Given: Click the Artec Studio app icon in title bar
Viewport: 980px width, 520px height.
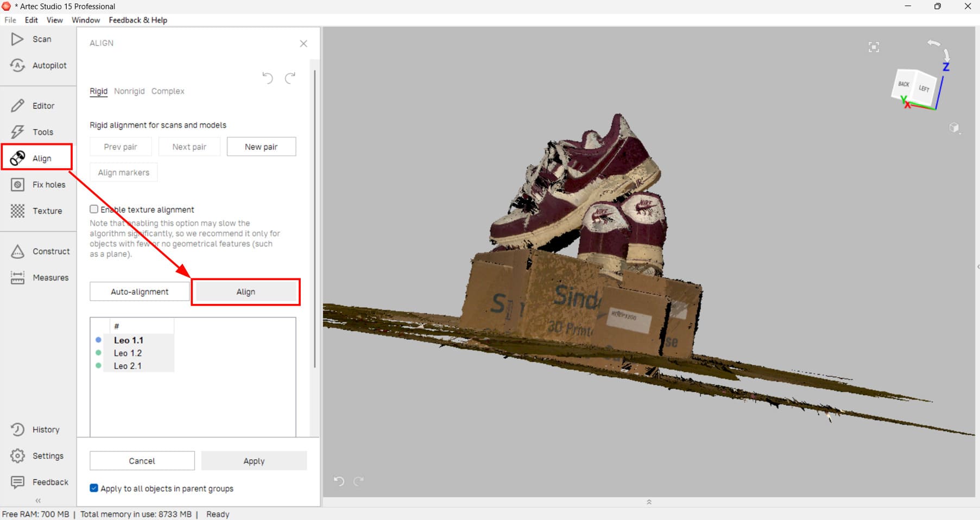Looking at the screenshot, I should coord(7,7).
